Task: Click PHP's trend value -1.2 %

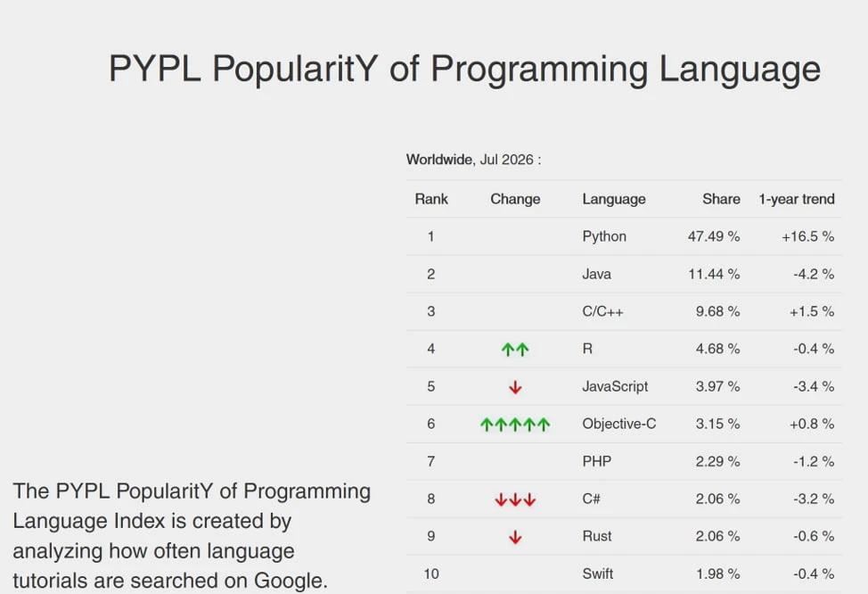Action: pos(814,461)
